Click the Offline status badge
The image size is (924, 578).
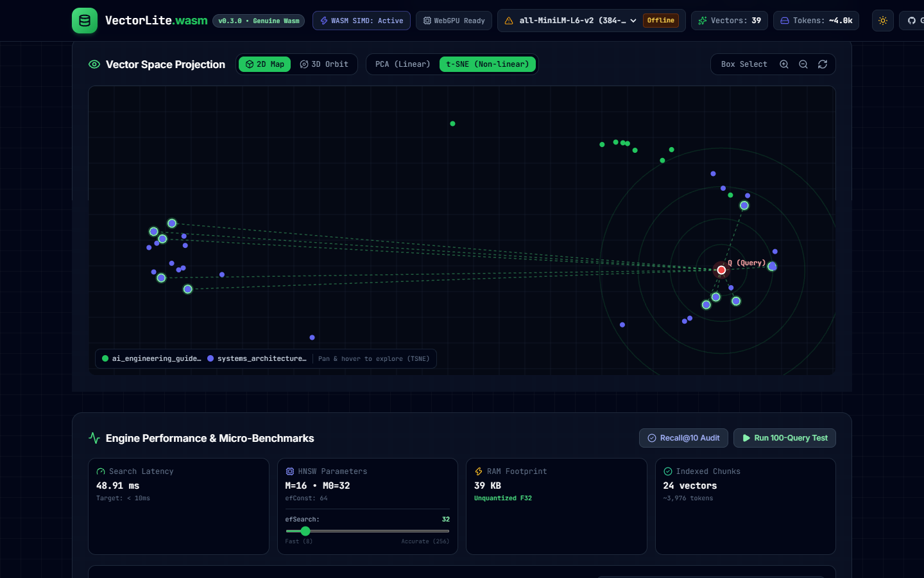coord(661,21)
